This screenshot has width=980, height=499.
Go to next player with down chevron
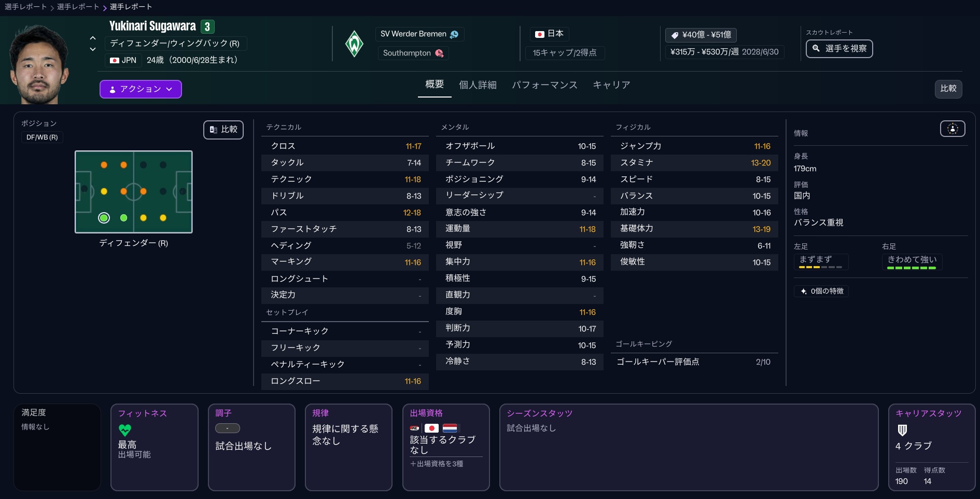tap(93, 49)
